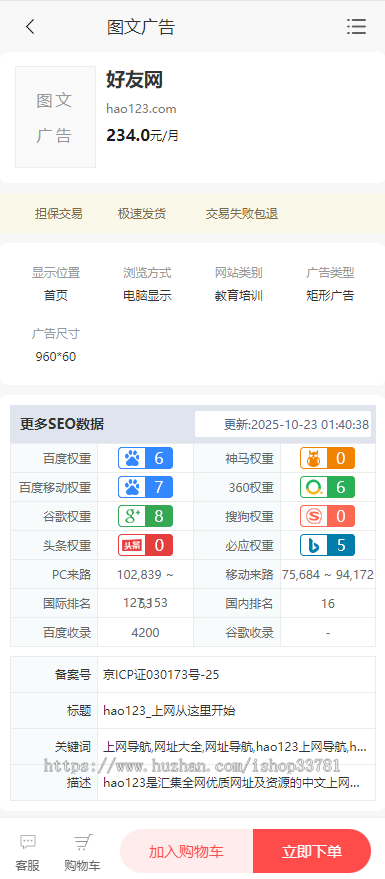
Task: Go back using the top-left arrow
Action: [x=30, y=26]
